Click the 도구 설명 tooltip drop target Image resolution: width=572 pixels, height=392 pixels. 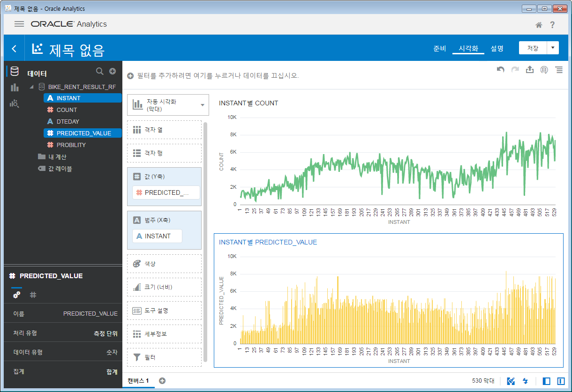click(164, 311)
